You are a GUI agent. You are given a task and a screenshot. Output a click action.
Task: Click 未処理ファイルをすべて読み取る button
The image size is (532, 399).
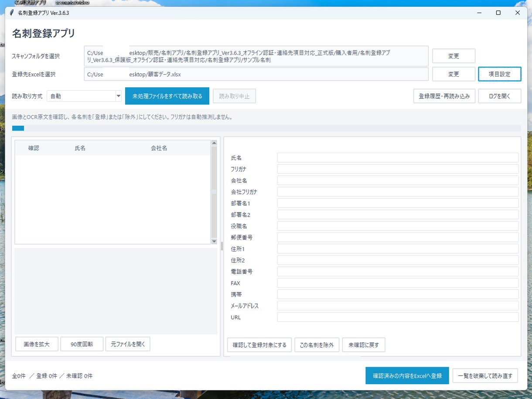(x=167, y=96)
